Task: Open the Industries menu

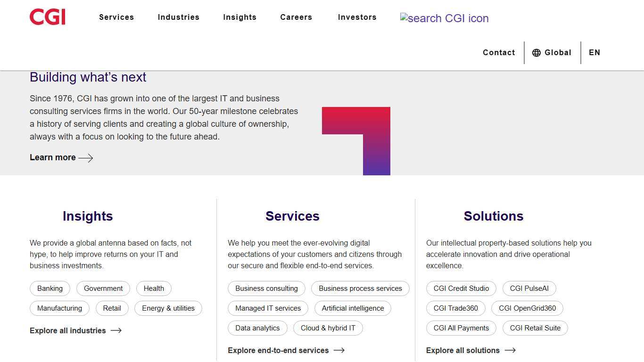Action: (179, 17)
